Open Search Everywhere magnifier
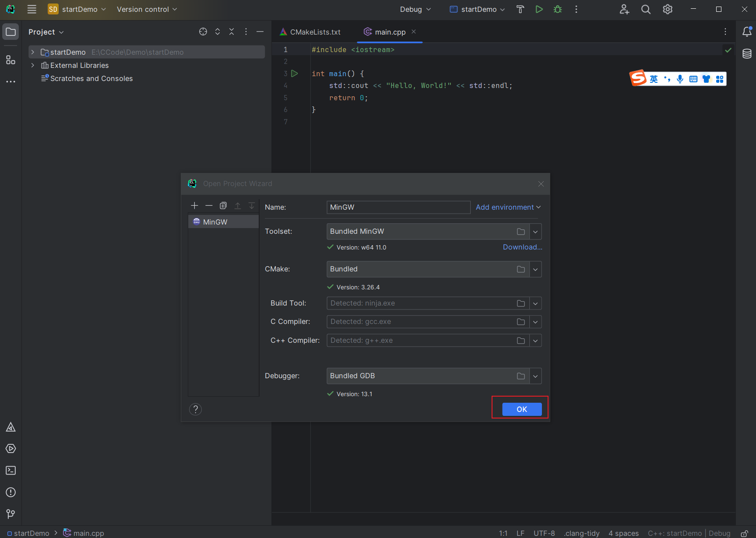 (x=646, y=9)
